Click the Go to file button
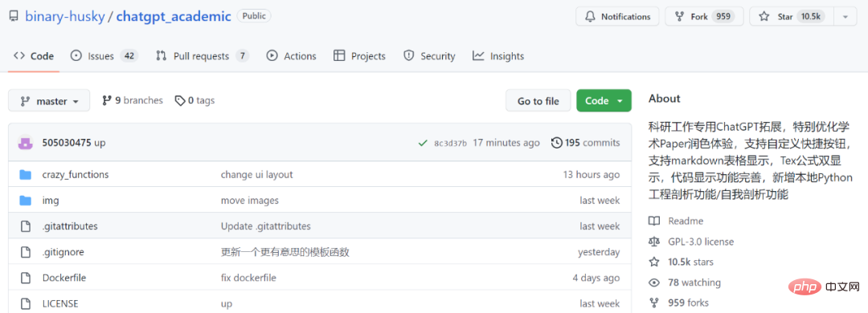 coord(538,100)
